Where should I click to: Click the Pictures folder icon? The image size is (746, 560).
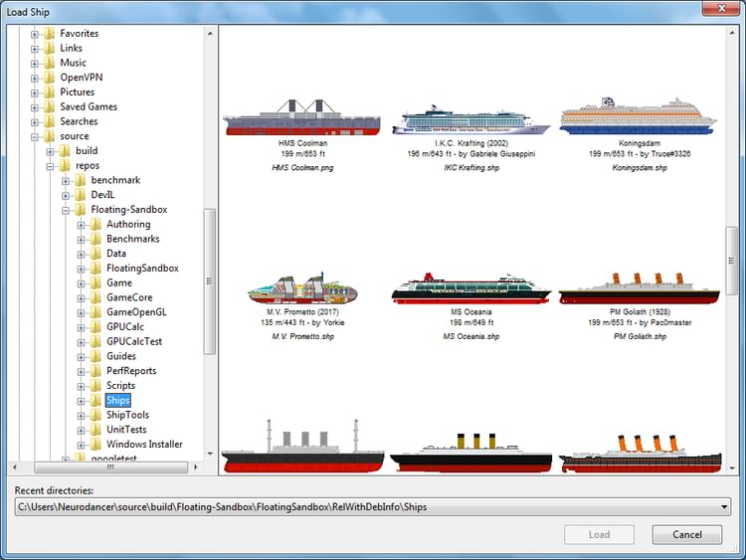click(50, 93)
